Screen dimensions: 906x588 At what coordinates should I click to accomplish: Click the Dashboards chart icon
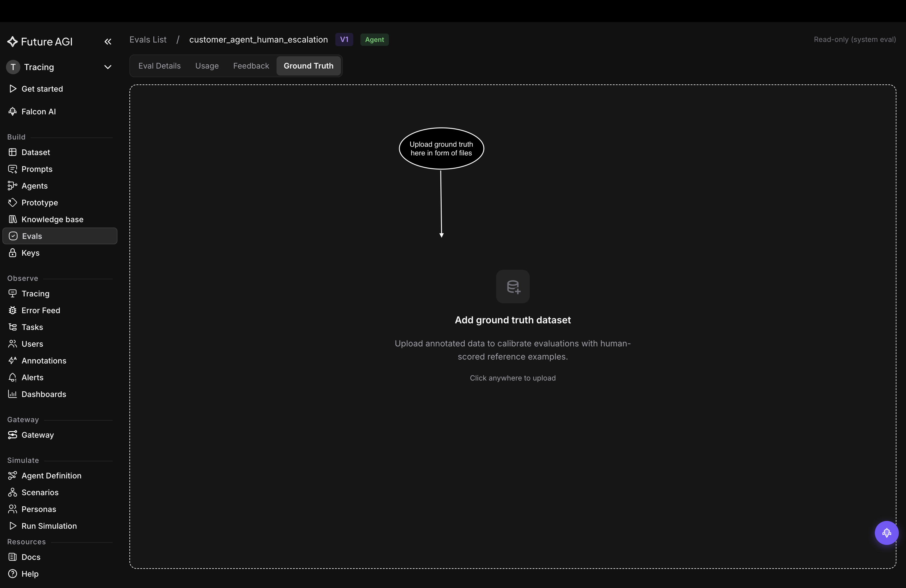13,394
